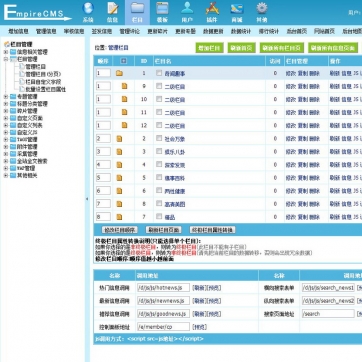Click folder icon of 专题管理 tree node
Viewport: 362px width, 362px height.
(x=13, y=97)
